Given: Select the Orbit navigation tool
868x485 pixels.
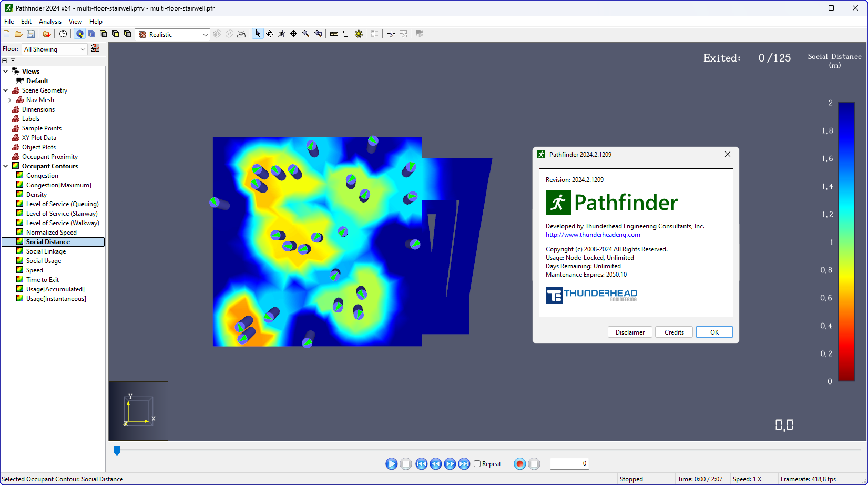Looking at the screenshot, I should tap(270, 34).
